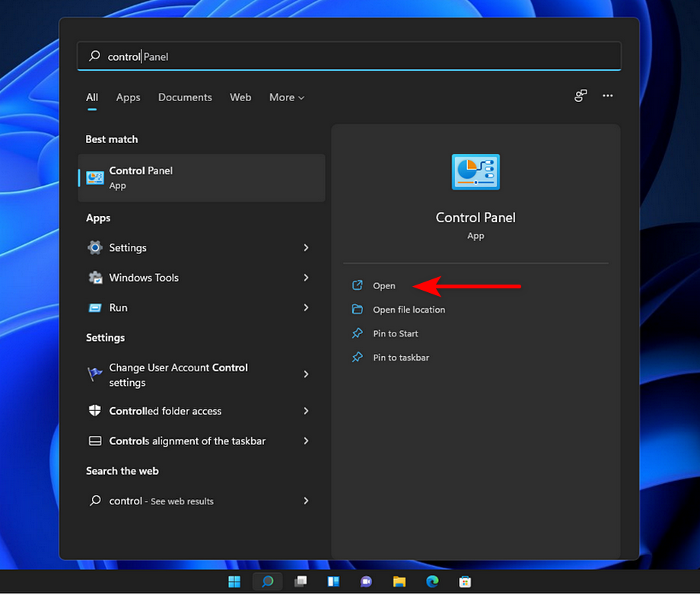Expand Windows Tools with its arrow
The height and width of the screenshot is (595, 700).
pos(305,277)
